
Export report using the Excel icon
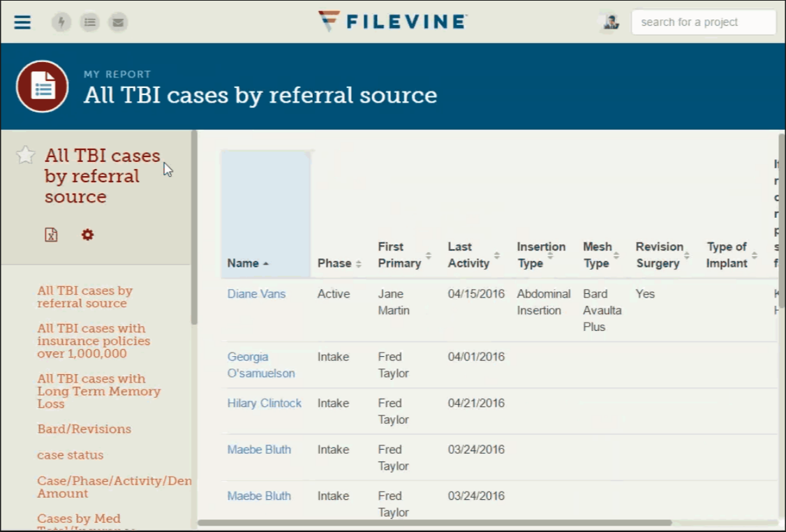[x=51, y=234]
